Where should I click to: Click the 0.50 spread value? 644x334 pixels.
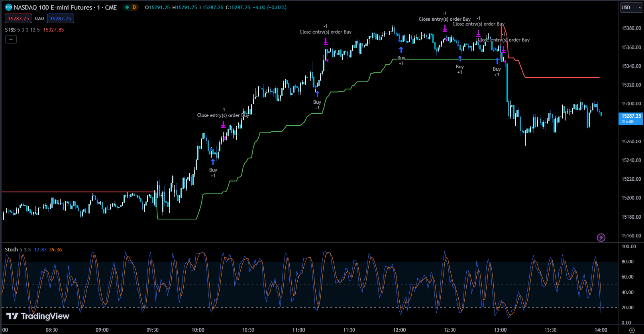coord(39,18)
